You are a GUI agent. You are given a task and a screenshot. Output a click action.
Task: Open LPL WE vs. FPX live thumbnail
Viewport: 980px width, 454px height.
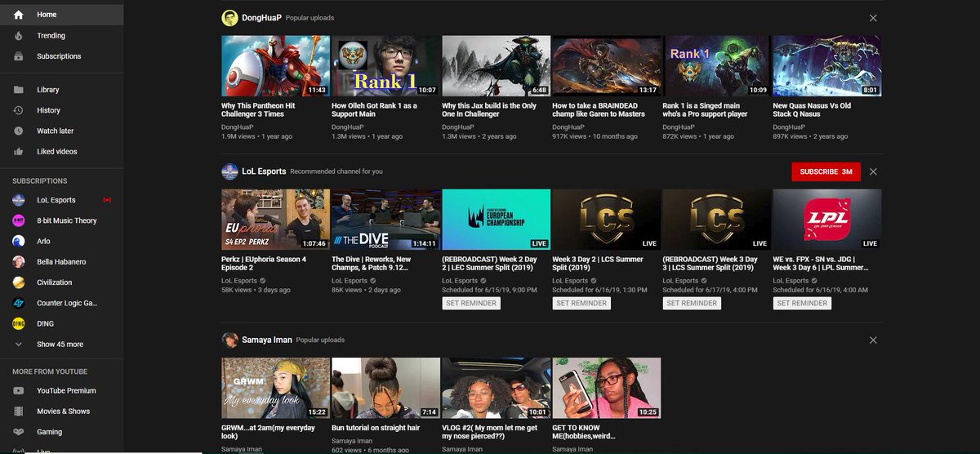point(826,220)
